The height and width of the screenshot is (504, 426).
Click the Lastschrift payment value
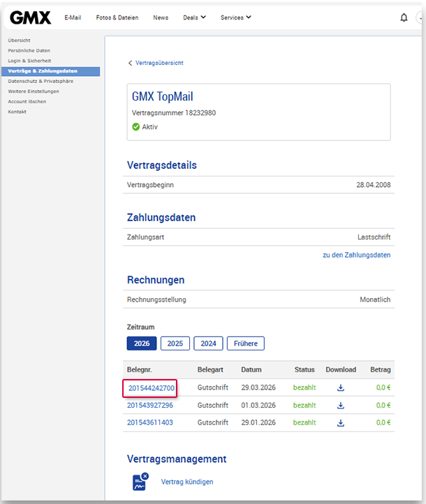click(x=374, y=237)
